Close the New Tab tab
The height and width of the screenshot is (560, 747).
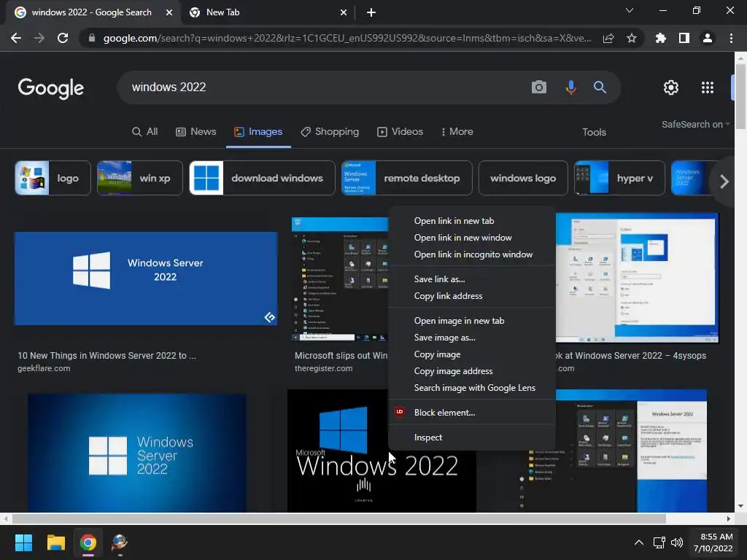[344, 12]
